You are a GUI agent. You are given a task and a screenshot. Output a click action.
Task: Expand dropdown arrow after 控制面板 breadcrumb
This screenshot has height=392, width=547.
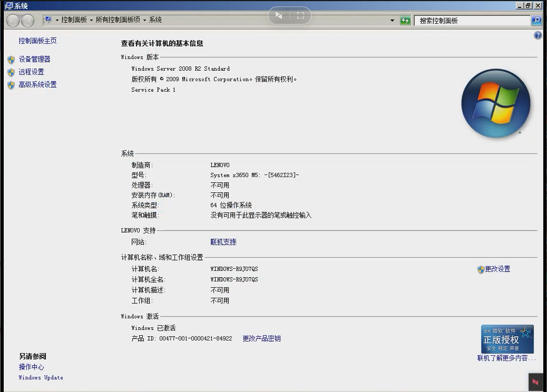click(x=91, y=20)
